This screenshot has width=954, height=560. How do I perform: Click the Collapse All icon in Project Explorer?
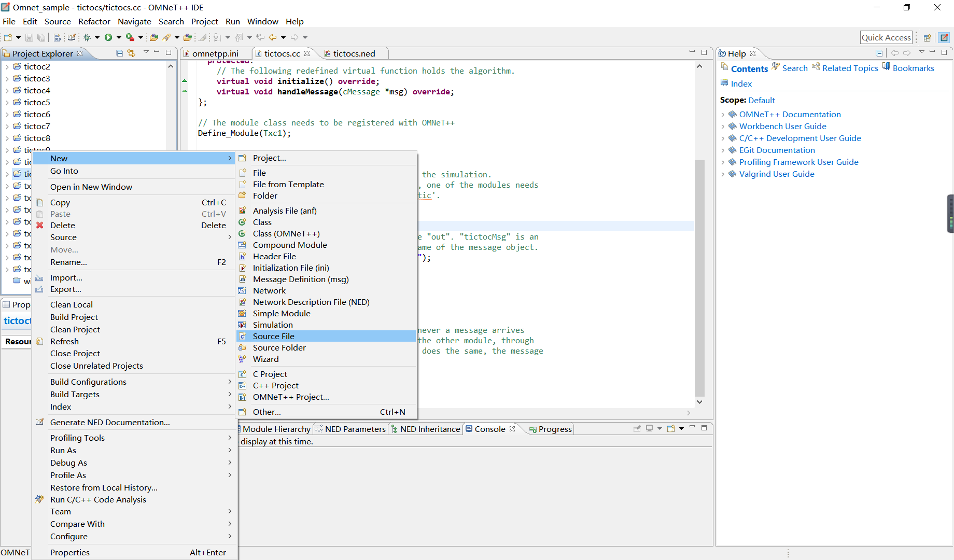pyautogui.click(x=120, y=53)
